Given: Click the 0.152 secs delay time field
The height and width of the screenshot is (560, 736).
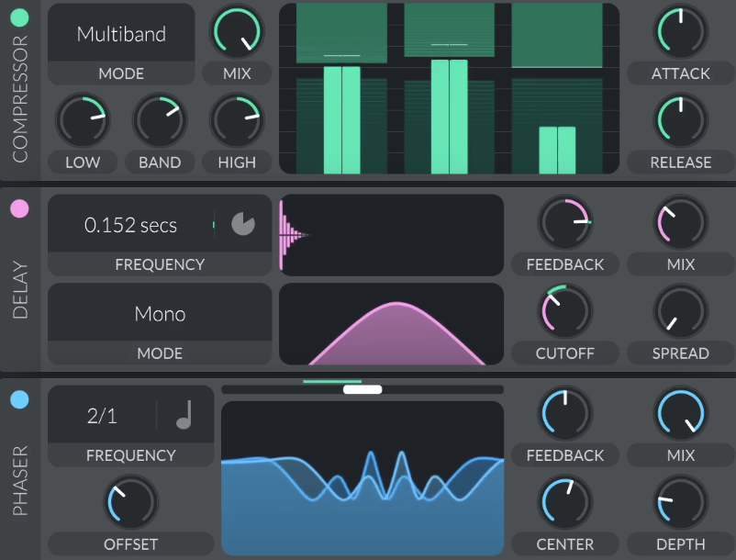Looking at the screenshot, I should pyautogui.click(x=130, y=225).
